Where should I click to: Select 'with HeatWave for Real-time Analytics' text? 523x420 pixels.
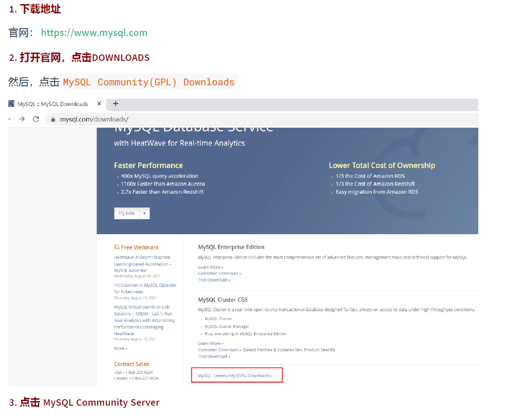(179, 143)
